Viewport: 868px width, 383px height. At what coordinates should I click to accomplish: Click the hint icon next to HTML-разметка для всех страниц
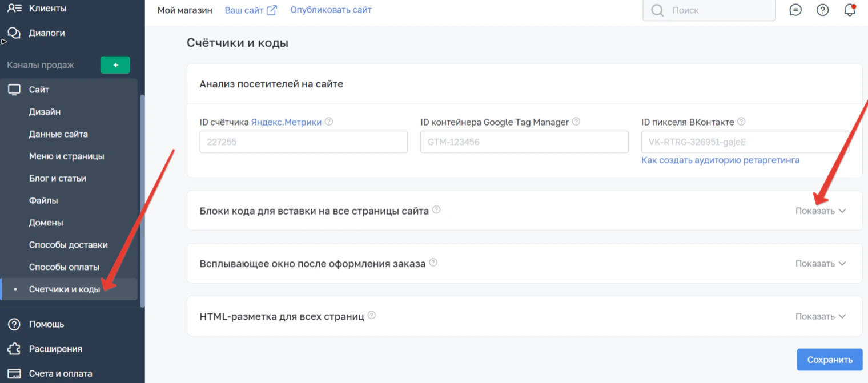tap(372, 315)
